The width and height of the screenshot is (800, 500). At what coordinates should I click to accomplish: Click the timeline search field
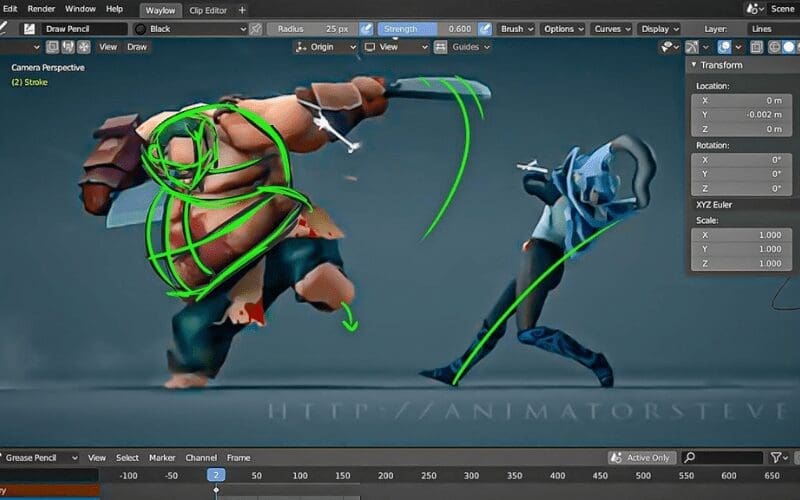point(722,458)
